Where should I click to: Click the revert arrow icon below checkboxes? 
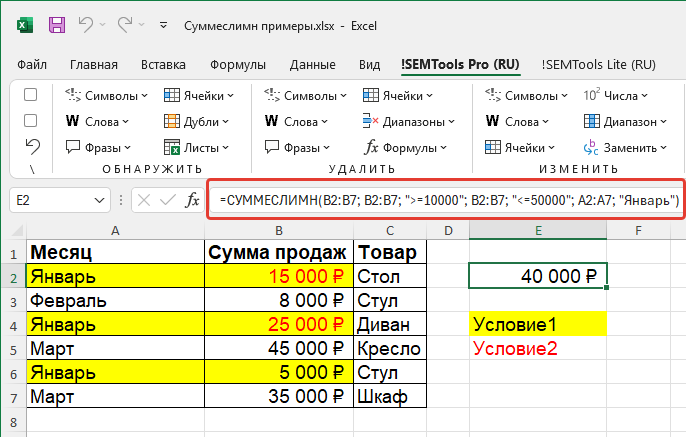(x=32, y=147)
